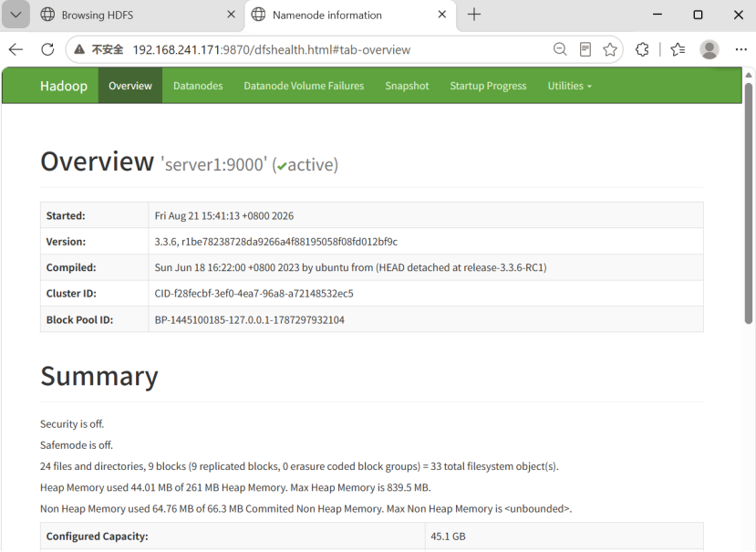Click the Compiled date value
The height and width of the screenshot is (552, 756).
(350, 268)
